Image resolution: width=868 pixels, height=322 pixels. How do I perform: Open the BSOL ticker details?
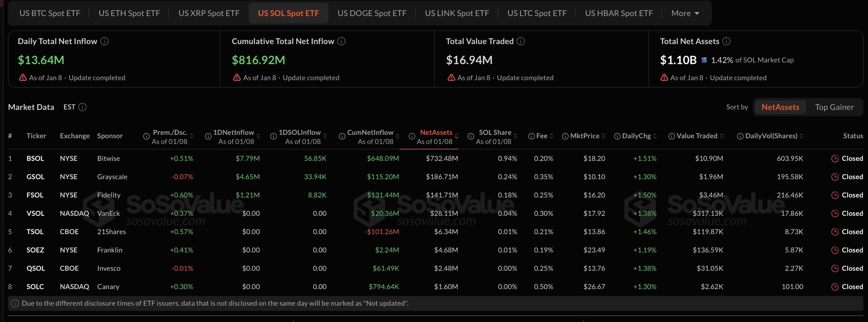coord(35,158)
